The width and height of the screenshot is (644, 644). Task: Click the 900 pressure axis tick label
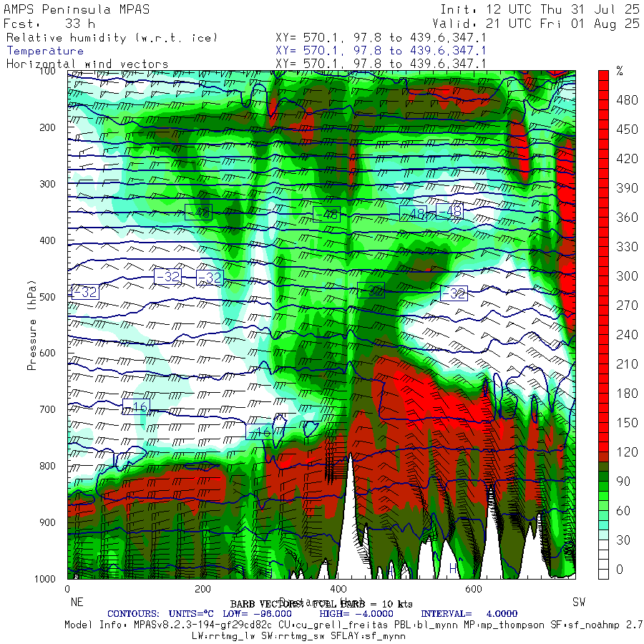(x=47, y=522)
